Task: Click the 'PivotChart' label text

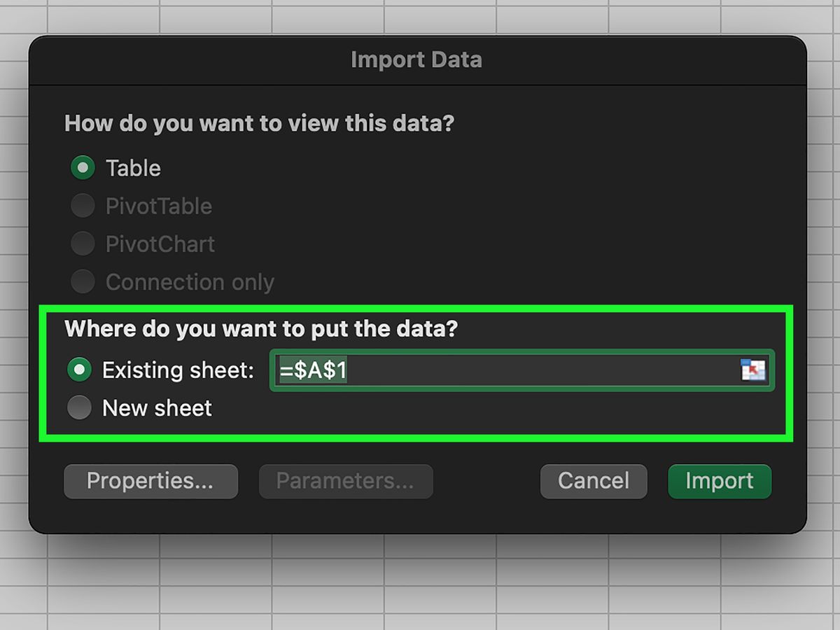Action: click(x=160, y=244)
